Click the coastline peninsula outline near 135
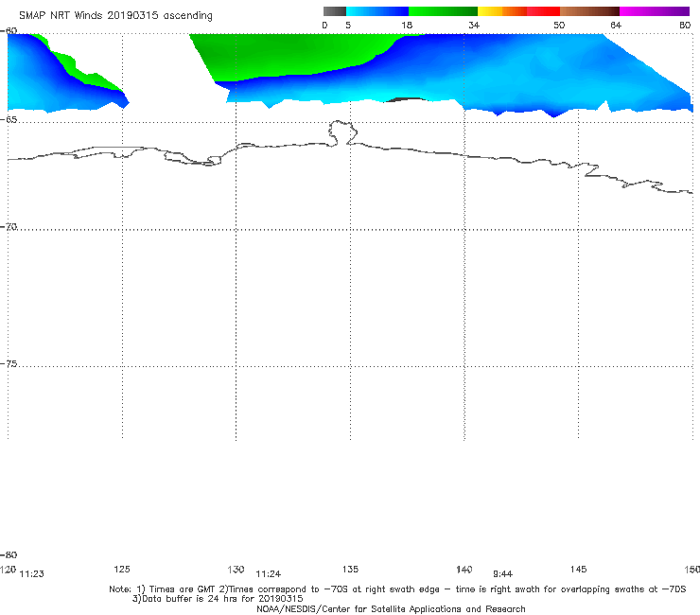Viewport: 700px width, 615px height. click(x=342, y=132)
